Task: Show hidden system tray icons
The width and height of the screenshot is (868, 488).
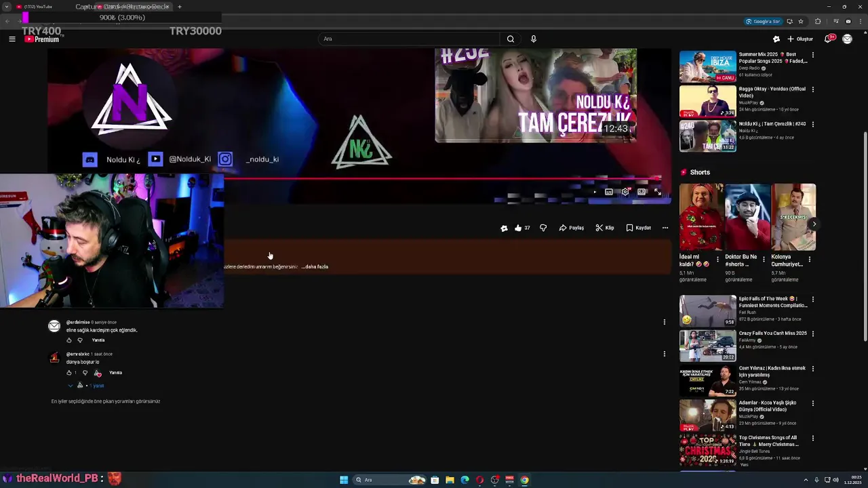Action: coord(806,480)
